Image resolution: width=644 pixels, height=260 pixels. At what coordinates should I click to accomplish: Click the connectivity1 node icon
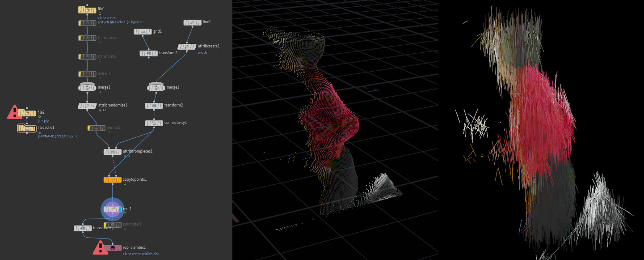154,123
